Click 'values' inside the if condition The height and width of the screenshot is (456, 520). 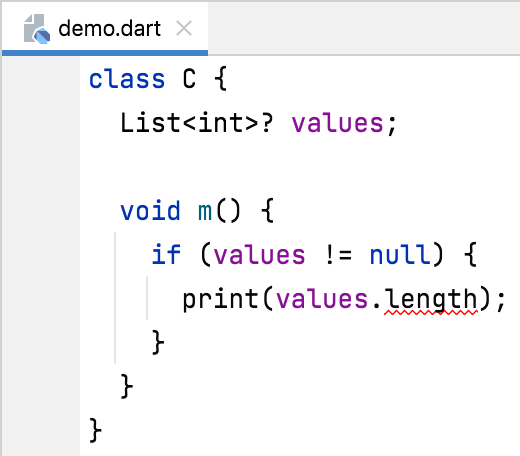click(259, 255)
